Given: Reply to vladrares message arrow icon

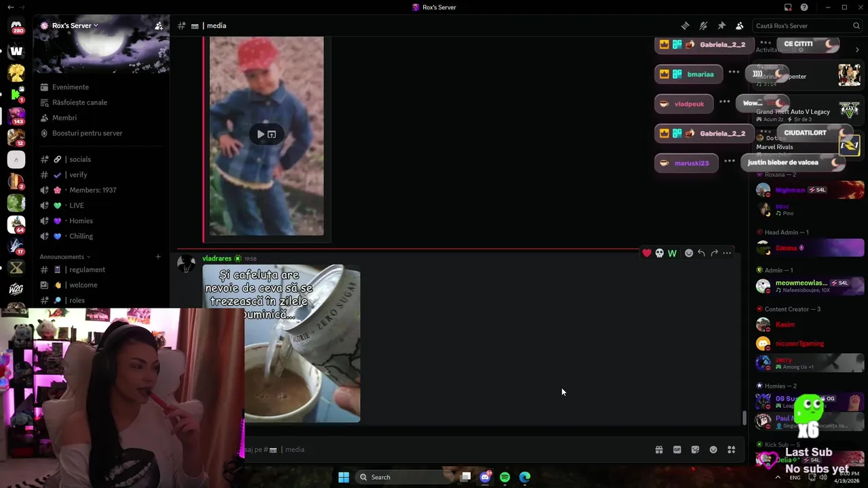Looking at the screenshot, I should point(701,253).
